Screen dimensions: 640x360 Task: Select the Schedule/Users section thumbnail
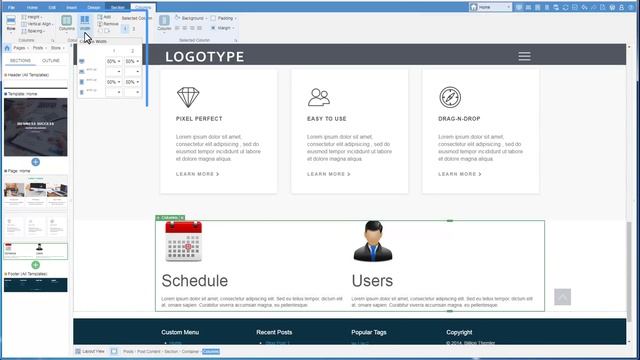[36, 251]
